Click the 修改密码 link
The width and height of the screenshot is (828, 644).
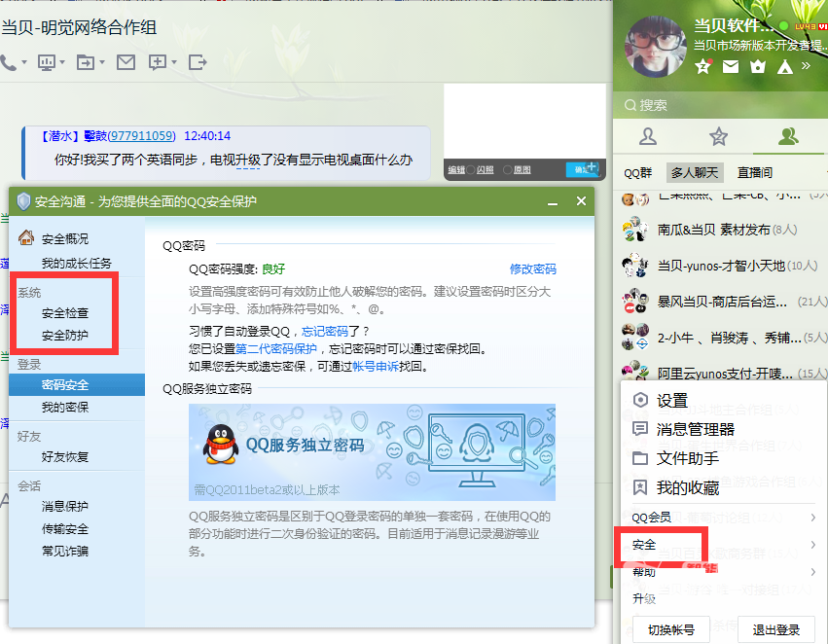(533, 269)
